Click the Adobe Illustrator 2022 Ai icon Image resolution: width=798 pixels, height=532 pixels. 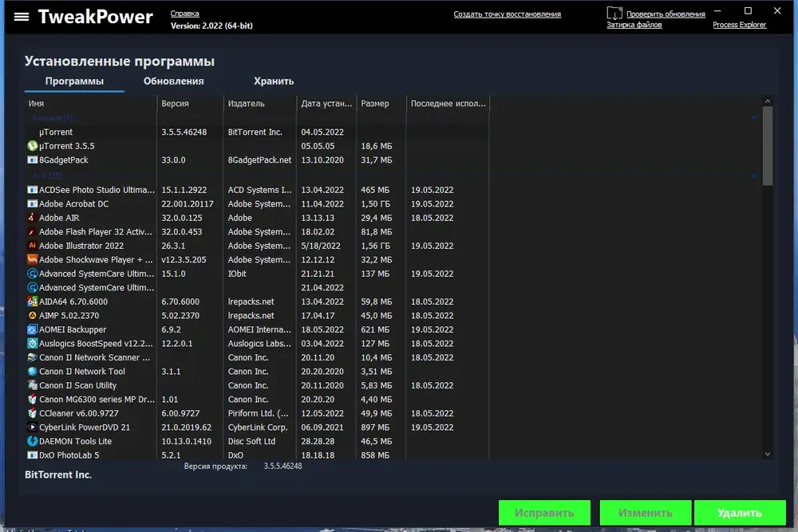tap(32, 246)
